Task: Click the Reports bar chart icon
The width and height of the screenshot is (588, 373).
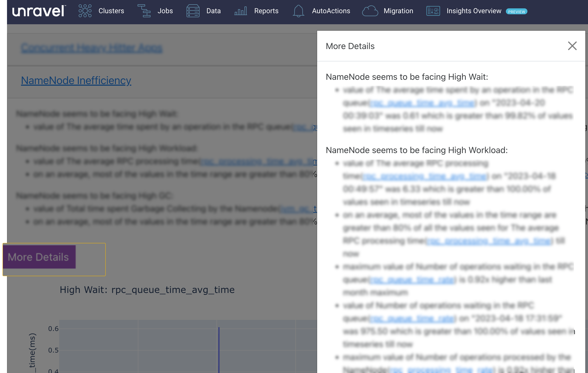Action: coord(241,11)
